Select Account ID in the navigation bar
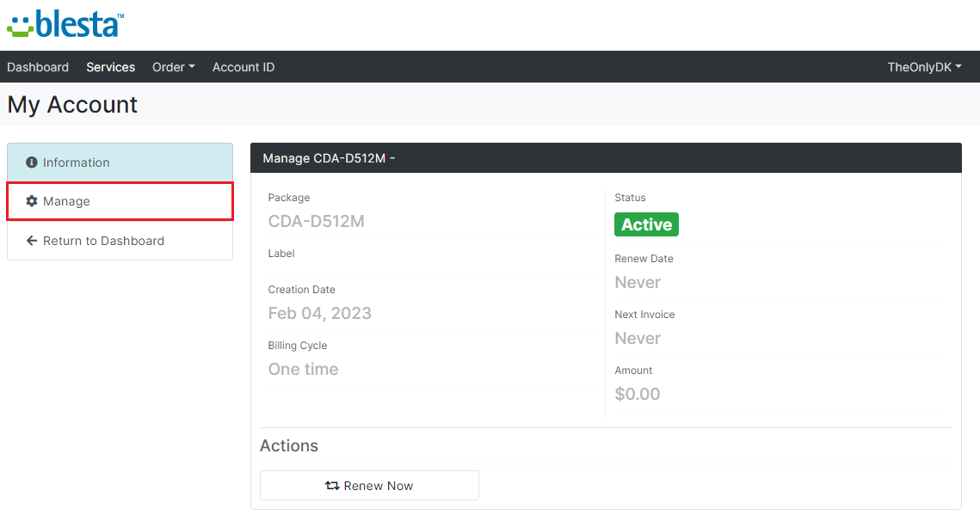This screenshot has width=980, height=521. pos(243,67)
